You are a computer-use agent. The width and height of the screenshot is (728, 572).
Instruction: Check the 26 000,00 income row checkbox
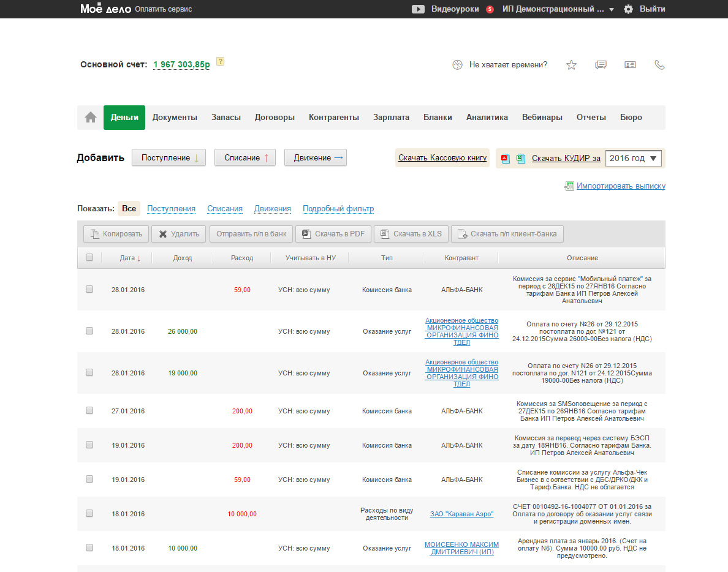(x=89, y=331)
